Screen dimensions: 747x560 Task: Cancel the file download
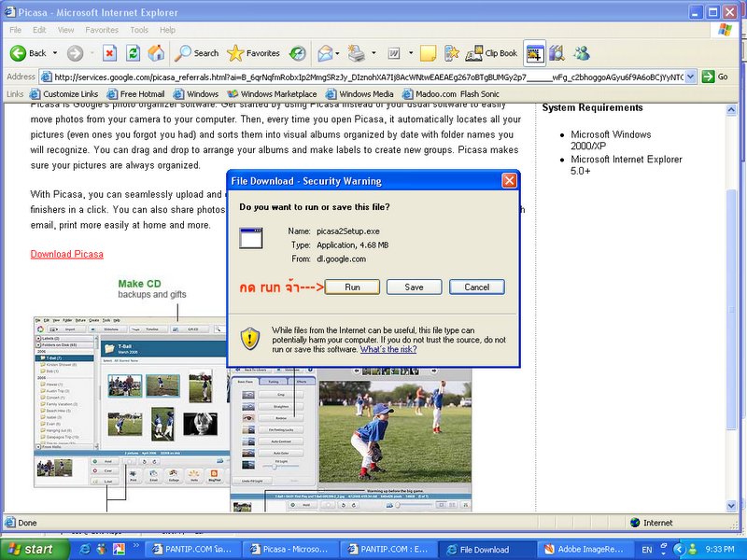477,287
